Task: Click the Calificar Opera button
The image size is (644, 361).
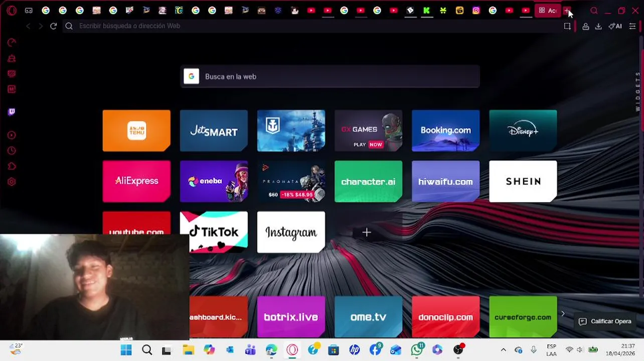Action: click(604, 321)
